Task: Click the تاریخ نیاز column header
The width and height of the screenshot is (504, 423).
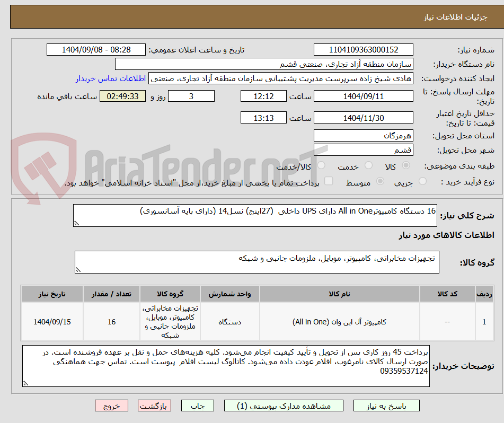Action: (x=52, y=294)
